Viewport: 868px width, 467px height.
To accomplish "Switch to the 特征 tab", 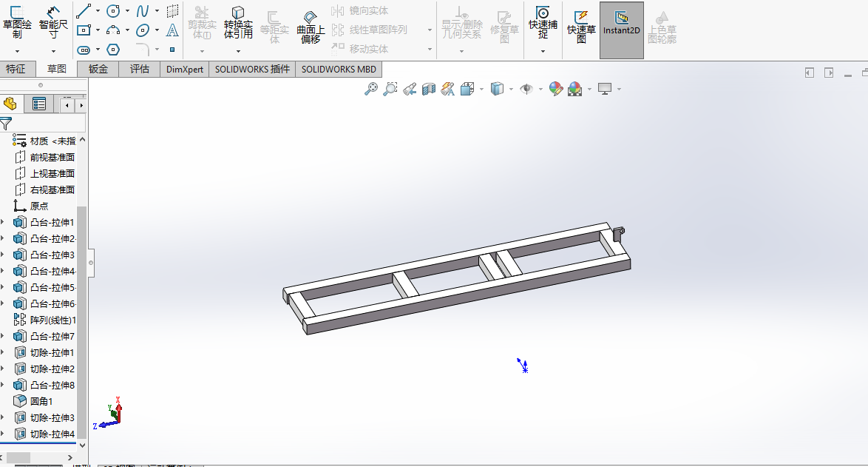I will click(x=16, y=70).
